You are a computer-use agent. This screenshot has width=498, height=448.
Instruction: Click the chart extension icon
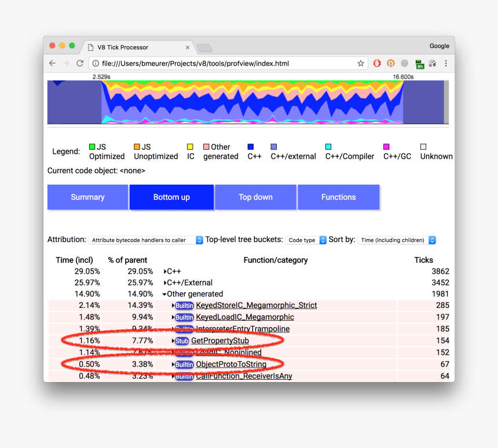click(x=432, y=63)
